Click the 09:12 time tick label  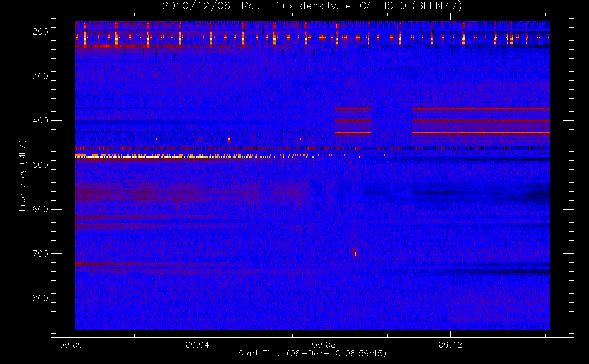click(x=450, y=345)
